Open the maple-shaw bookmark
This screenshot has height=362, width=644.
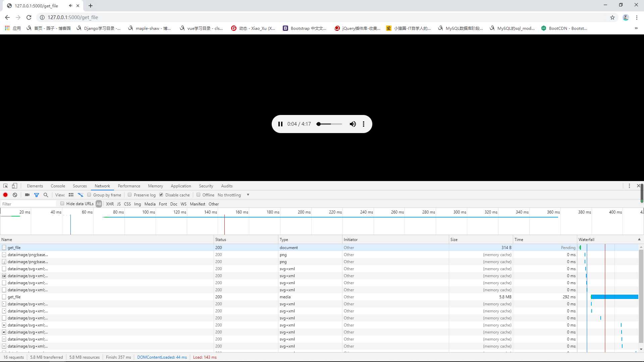[150, 28]
